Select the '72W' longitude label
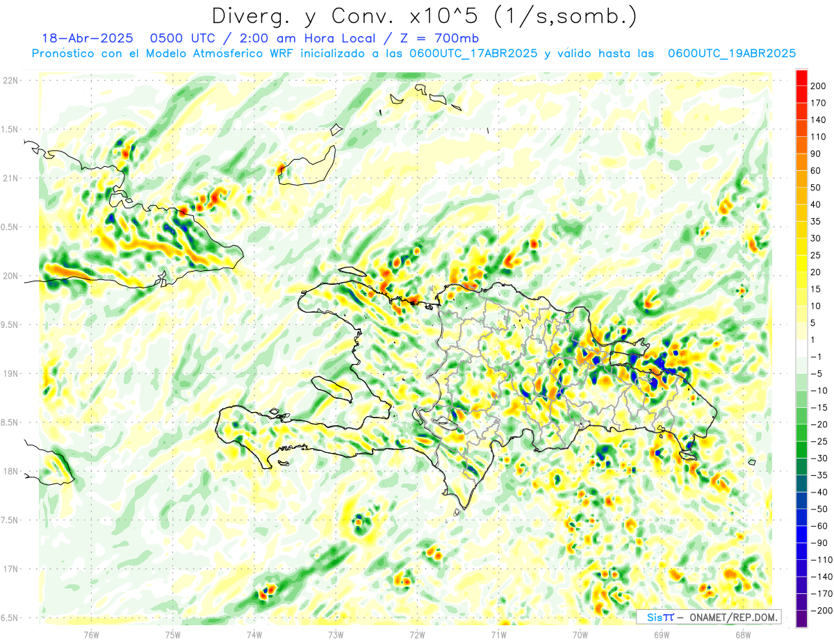 coord(417,635)
